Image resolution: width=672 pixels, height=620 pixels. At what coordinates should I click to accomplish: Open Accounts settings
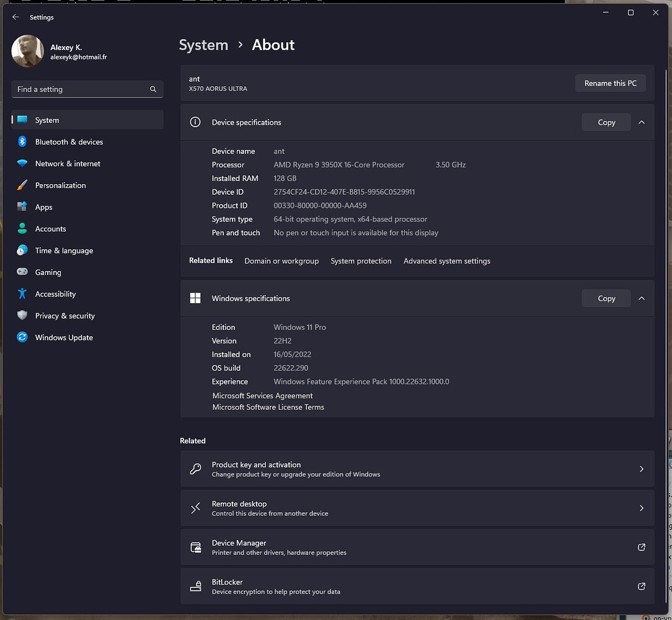(50, 228)
